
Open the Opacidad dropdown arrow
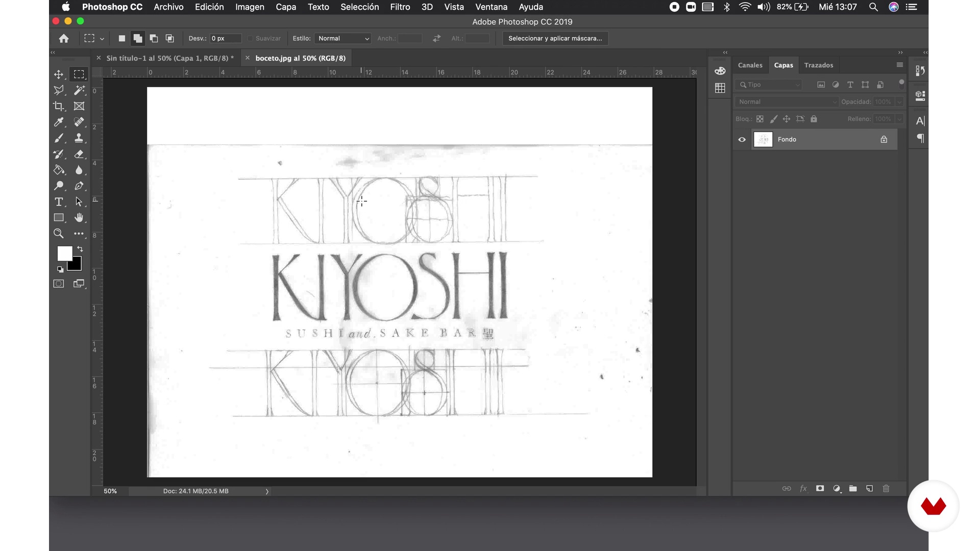coord(899,102)
